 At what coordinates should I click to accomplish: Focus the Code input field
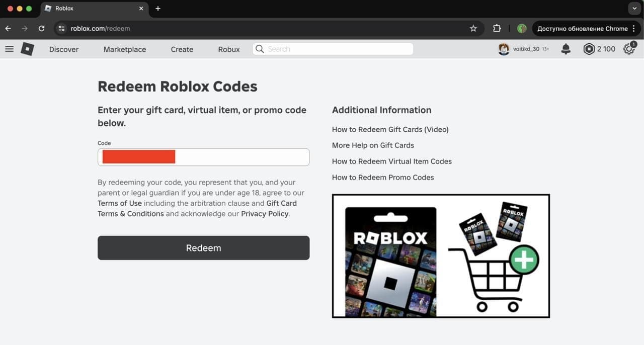[x=203, y=157]
